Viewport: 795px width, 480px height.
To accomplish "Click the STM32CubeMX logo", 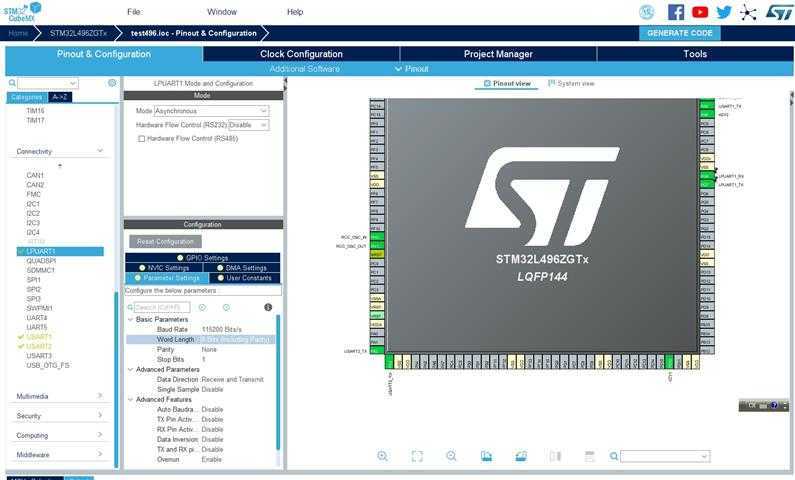I will coord(22,12).
